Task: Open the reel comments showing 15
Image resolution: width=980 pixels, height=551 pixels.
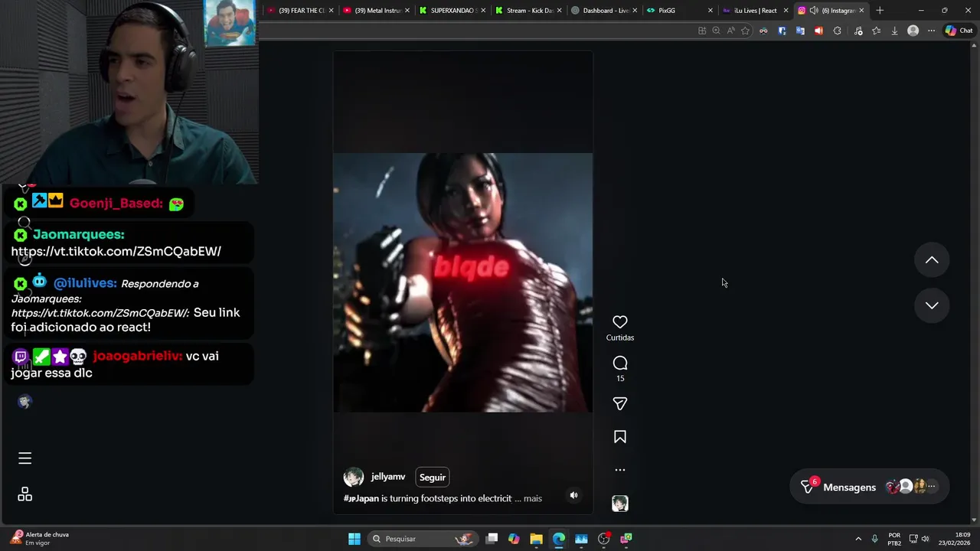Action: 620,364
